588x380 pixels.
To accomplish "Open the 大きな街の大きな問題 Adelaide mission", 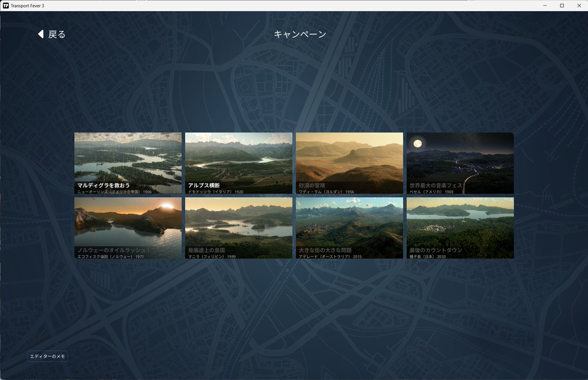I will click(x=349, y=228).
